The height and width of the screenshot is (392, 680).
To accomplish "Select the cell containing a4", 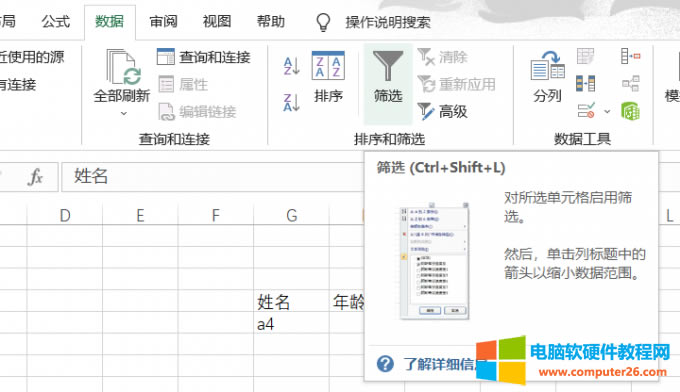I will click(x=291, y=323).
